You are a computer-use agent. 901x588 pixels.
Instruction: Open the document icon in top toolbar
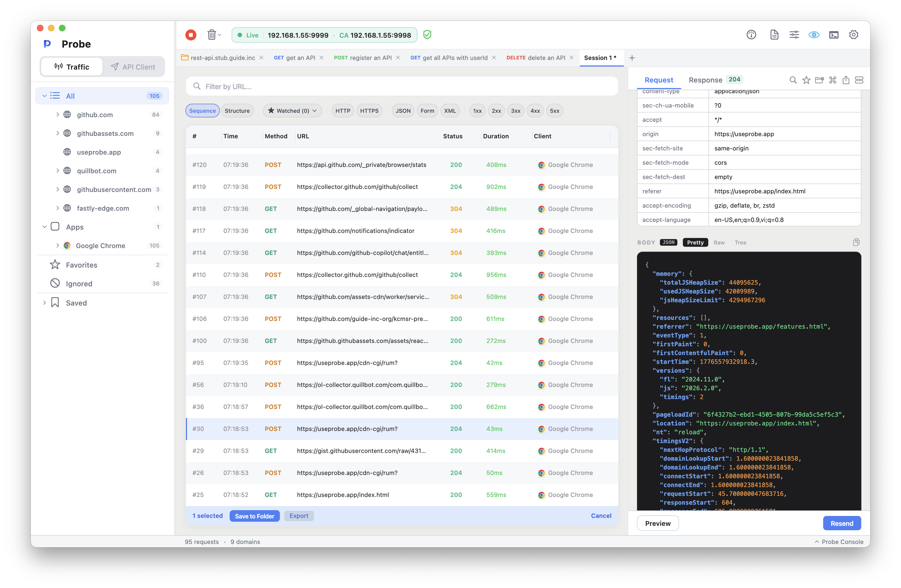coord(774,35)
